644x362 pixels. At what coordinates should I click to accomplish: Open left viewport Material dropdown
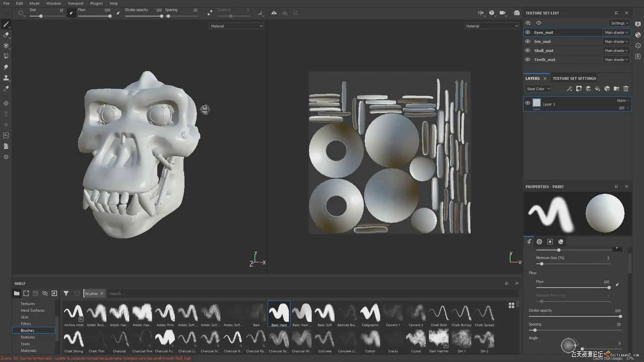[236, 26]
